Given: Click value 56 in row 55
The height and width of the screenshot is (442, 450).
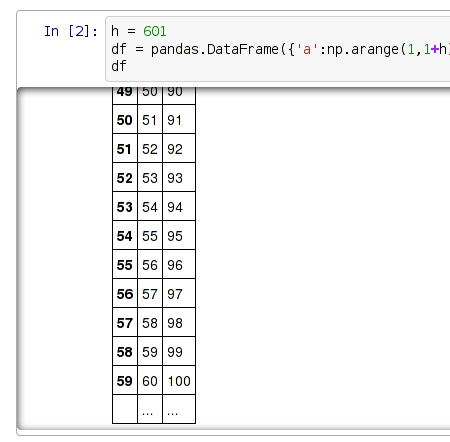Looking at the screenshot, I should pos(150,264).
